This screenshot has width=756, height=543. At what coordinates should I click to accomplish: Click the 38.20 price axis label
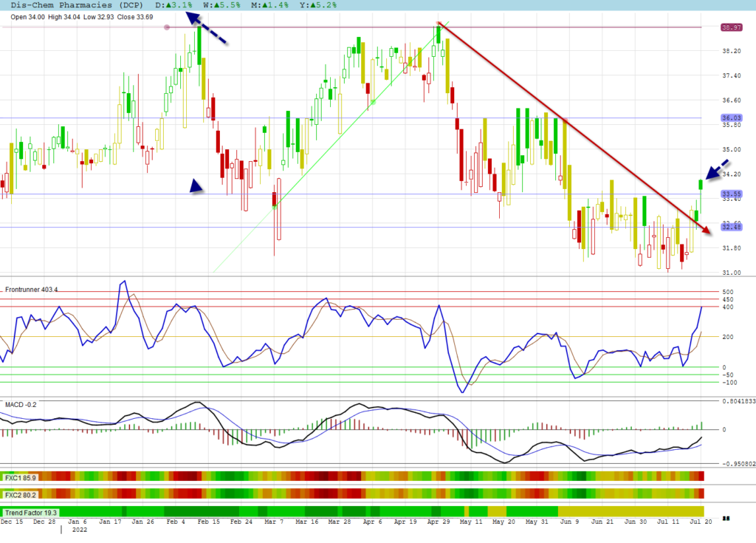tap(732, 51)
